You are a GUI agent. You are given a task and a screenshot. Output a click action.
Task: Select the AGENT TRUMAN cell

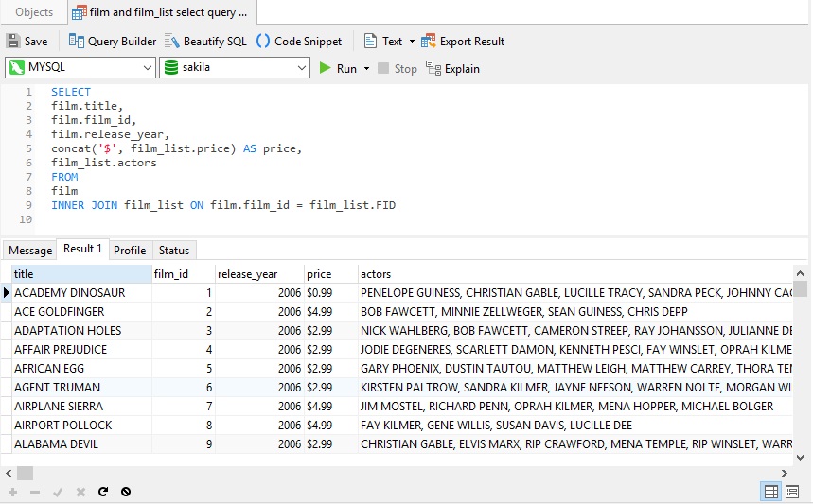(x=81, y=388)
